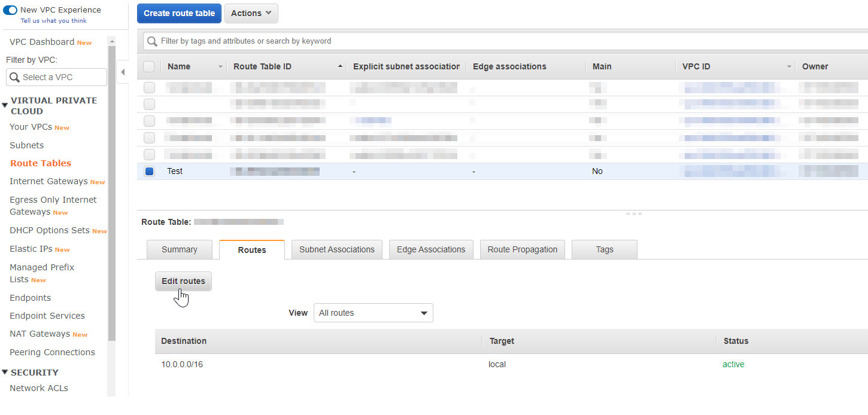This screenshot has width=868, height=415.
Task: Open the All routes View dropdown
Action: pyautogui.click(x=374, y=313)
